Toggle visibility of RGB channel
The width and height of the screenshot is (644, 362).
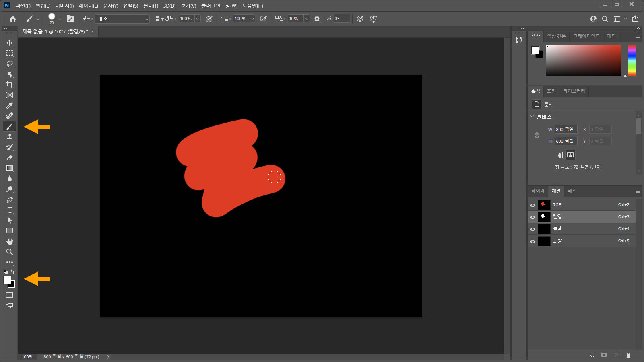coord(533,205)
